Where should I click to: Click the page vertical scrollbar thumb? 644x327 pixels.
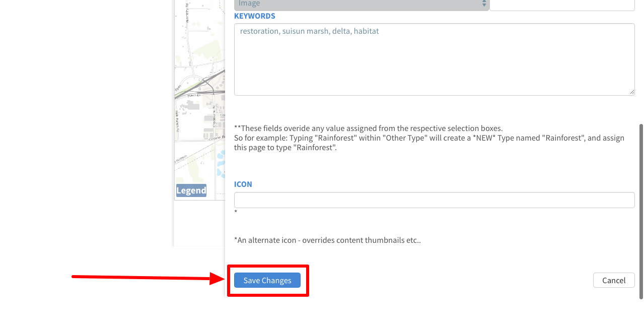(x=640, y=212)
